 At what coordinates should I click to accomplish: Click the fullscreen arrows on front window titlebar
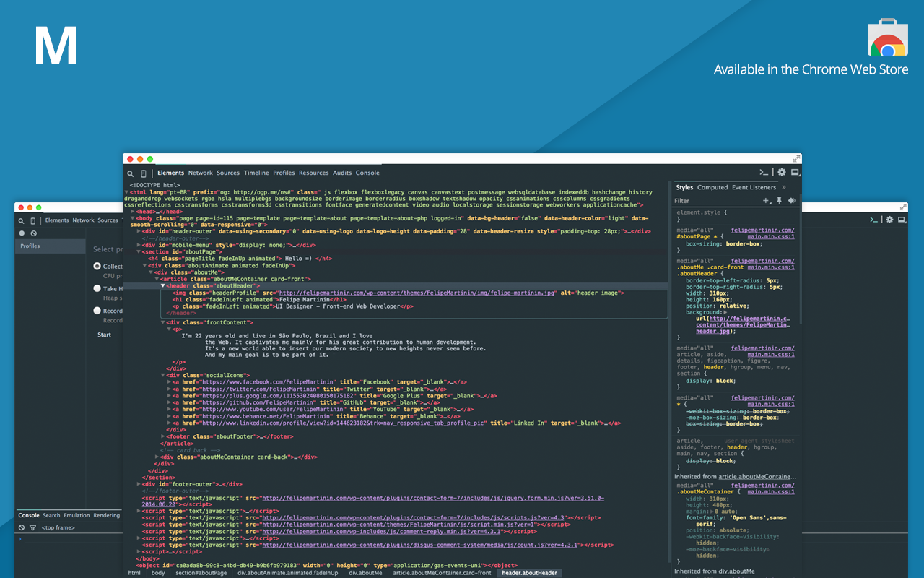click(x=796, y=158)
